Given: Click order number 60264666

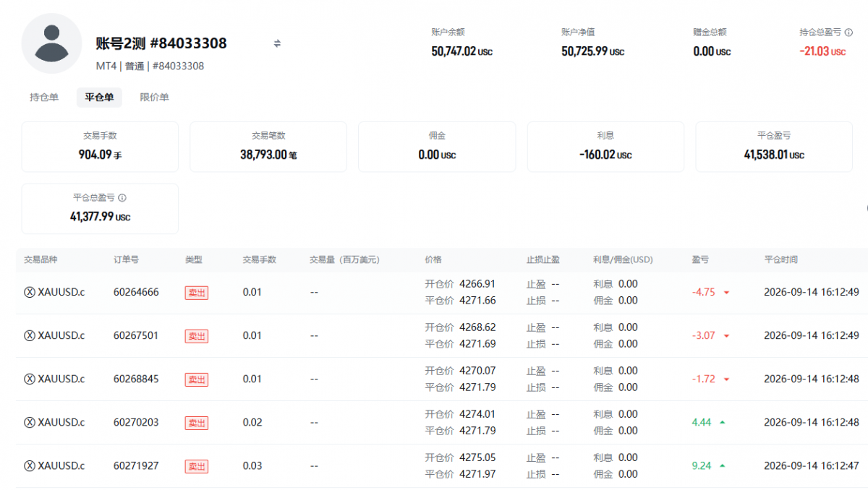Looking at the screenshot, I should point(136,292).
